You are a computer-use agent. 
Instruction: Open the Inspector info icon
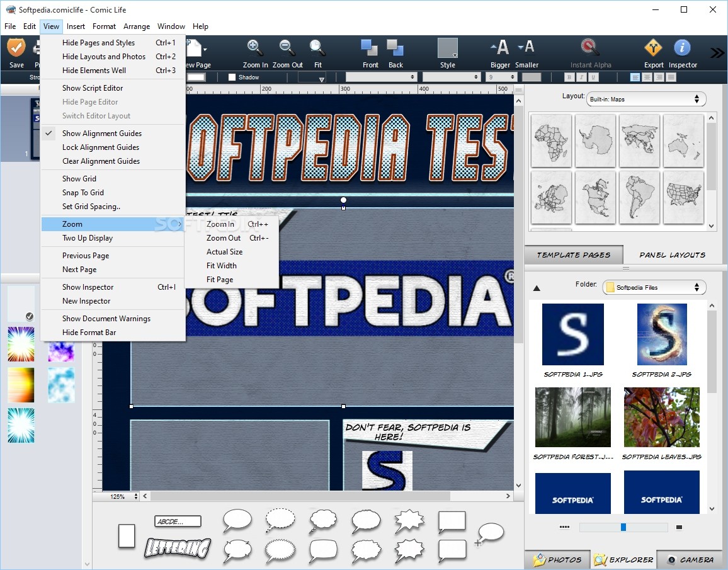[682, 47]
